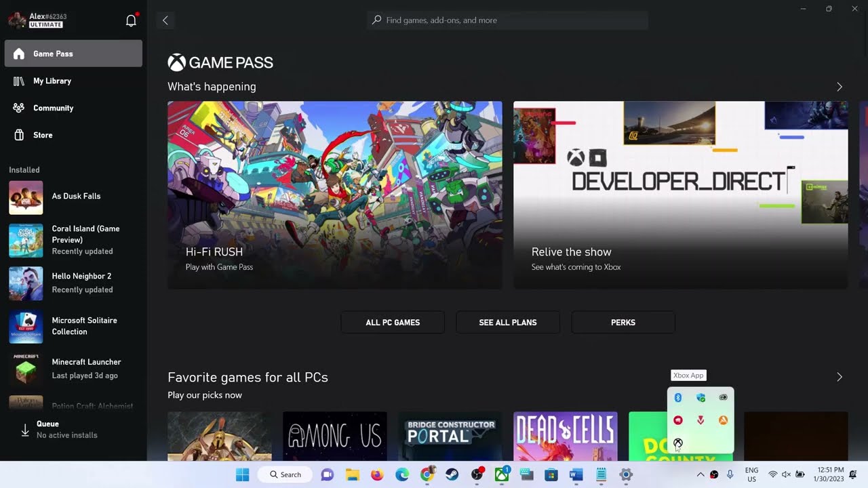Open the Store section
This screenshot has width=868, height=488.
73,135
